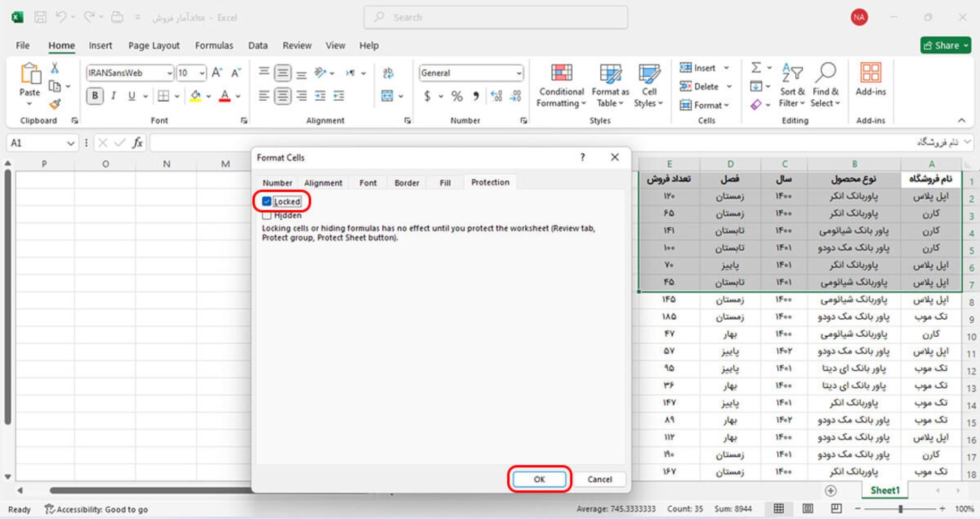The image size is (980, 519).
Task: Confirm dialog with OK button
Action: point(539,479)
